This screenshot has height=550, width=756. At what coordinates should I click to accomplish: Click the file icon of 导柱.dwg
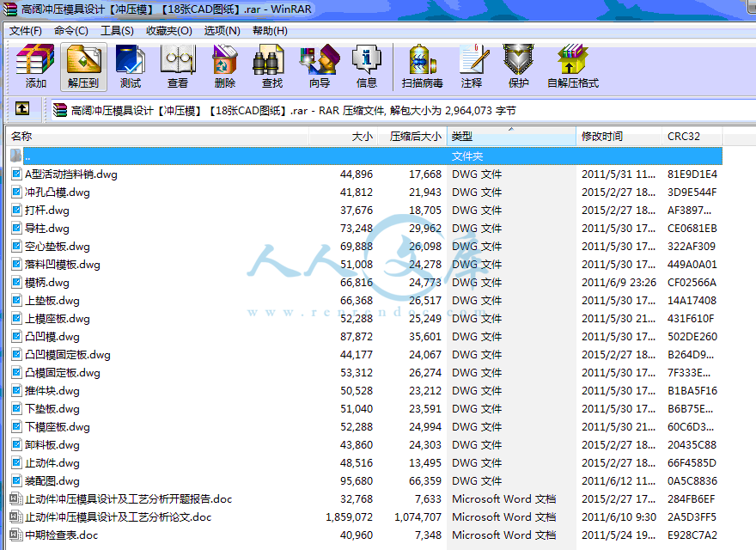pyautogui.click(x=16, y=229)
